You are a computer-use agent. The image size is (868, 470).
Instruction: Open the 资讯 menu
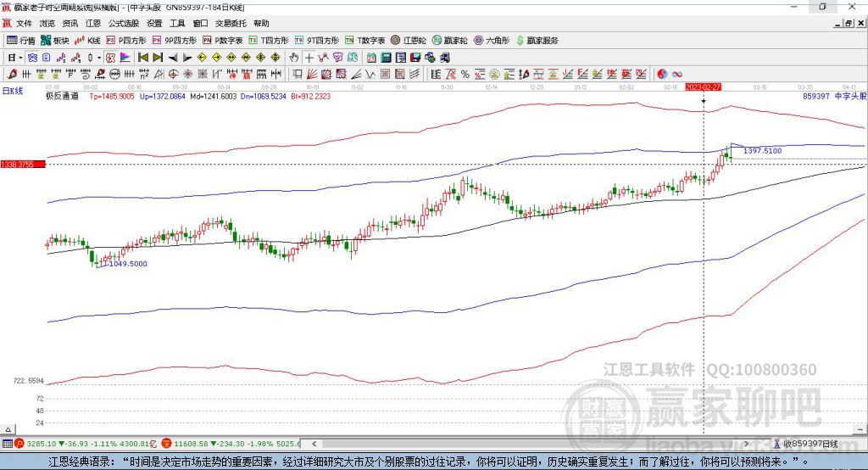click(x=70, y=23)
